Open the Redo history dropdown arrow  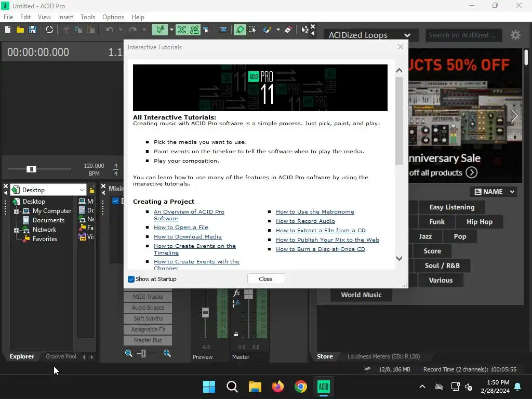[x=144, y=30]
